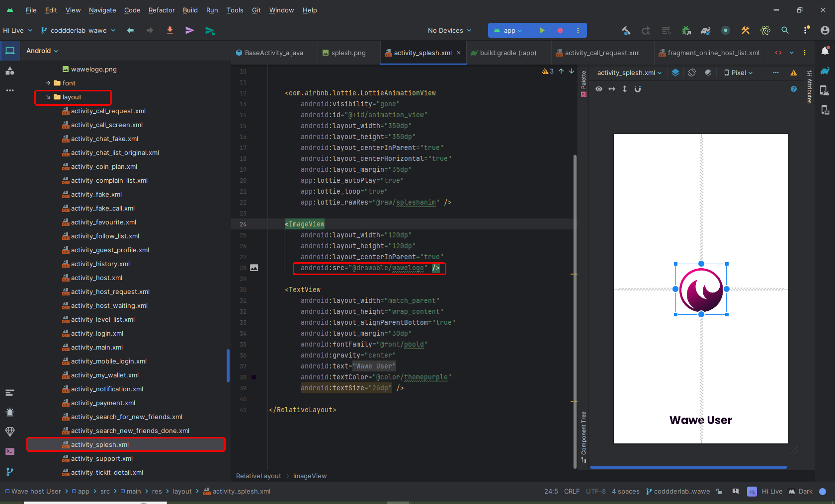Open the Terminal tool window
This screenshot has width=835, height=504.
(10, 451)
